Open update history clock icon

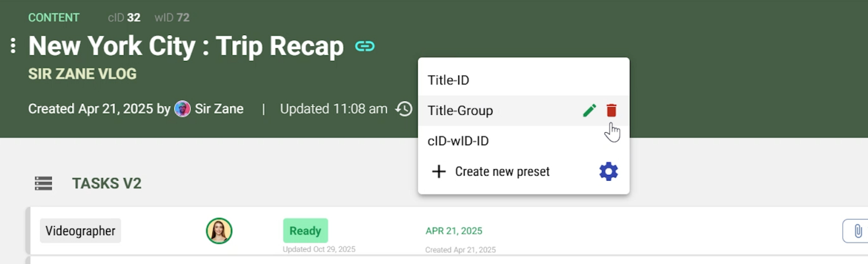tap(404, 109)
